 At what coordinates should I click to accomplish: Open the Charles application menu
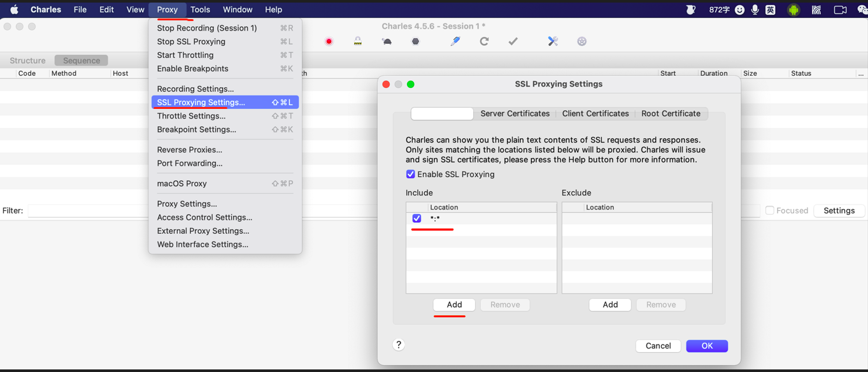[x=46, y=10]
